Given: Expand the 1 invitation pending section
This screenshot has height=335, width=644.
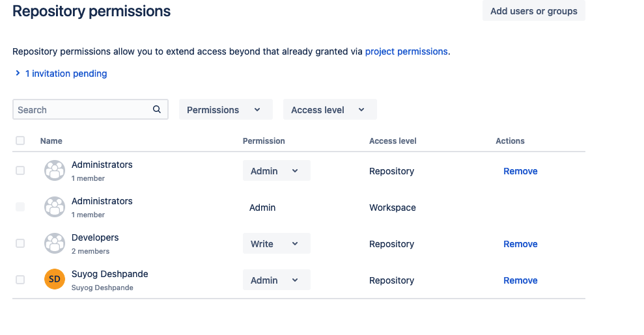Looking at the screenshot, I should click(x=61, y=74).
